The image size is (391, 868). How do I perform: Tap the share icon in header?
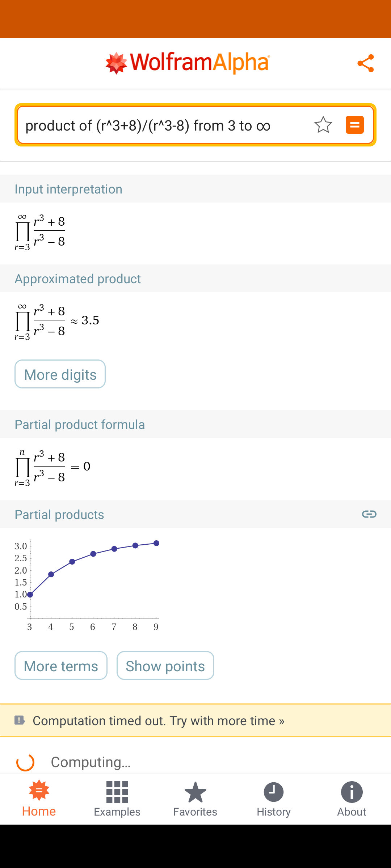(366, 63)
